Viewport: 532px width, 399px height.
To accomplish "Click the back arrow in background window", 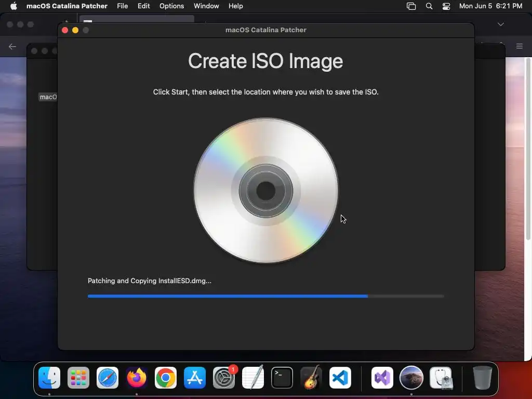I will pyautogui.click(x=12, y=46).
